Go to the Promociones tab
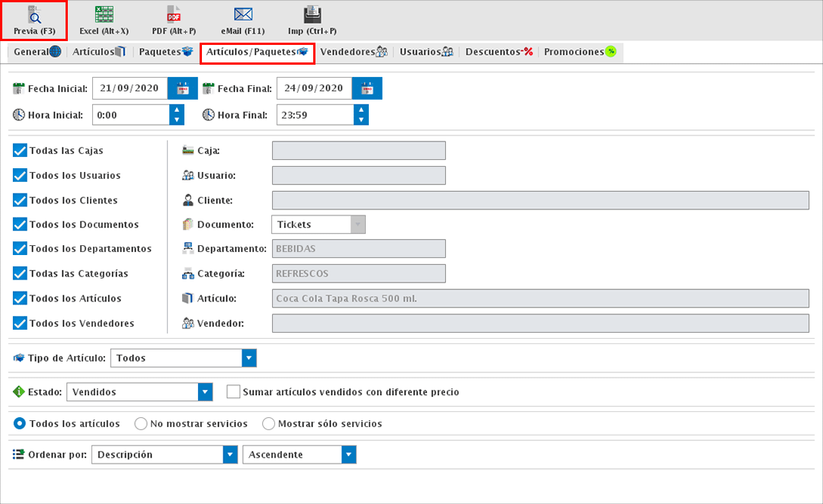The height and width of the screenshot is (504, 823). tap(579, 52)
